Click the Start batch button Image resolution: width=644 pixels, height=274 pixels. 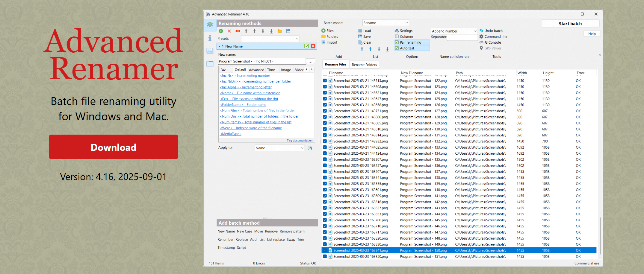570,24
